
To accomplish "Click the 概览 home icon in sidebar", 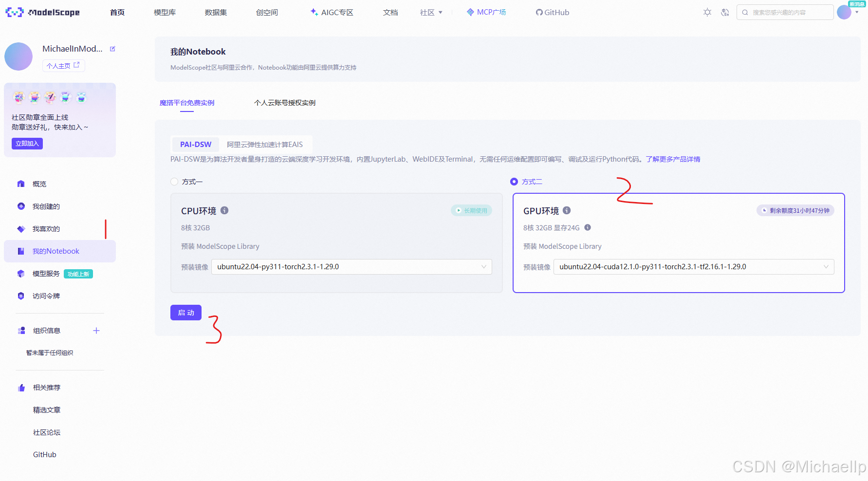I will [x=21, y=184].
